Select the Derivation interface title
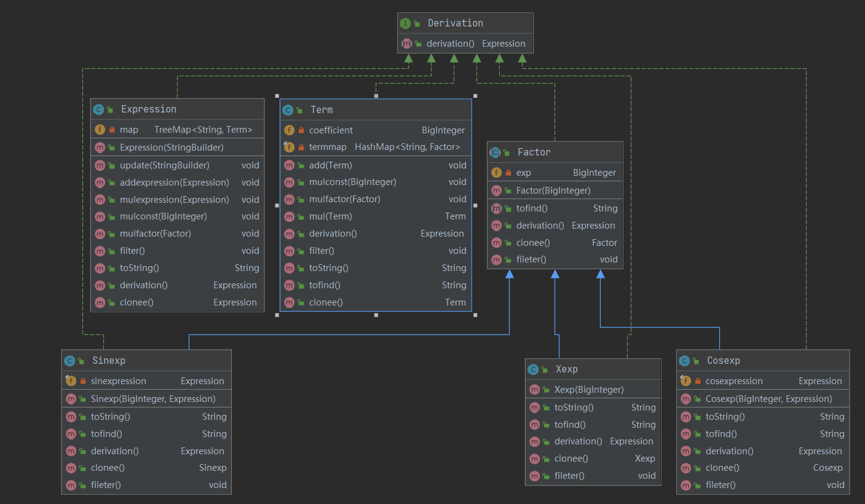Viewport: 865px width, 504px height. (x=456, y=23)
